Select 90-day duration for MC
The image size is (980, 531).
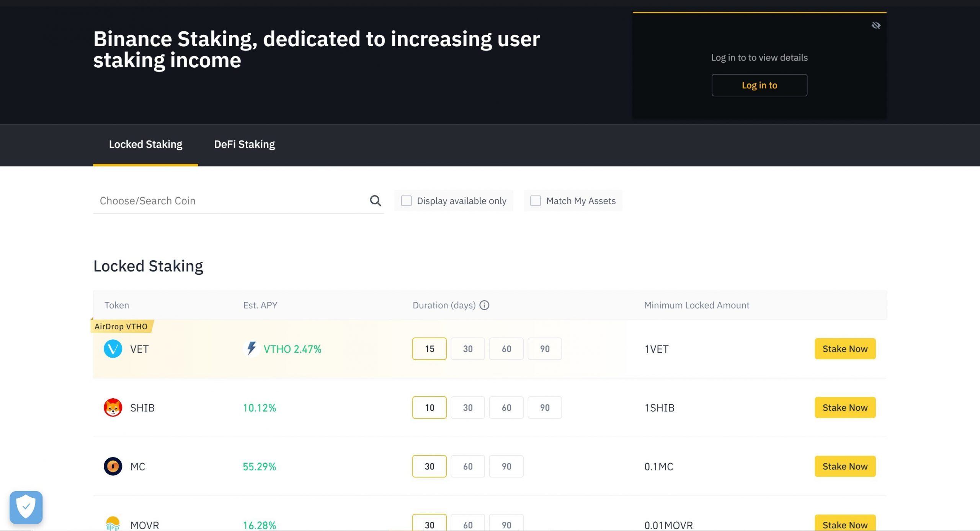[506, 466]
